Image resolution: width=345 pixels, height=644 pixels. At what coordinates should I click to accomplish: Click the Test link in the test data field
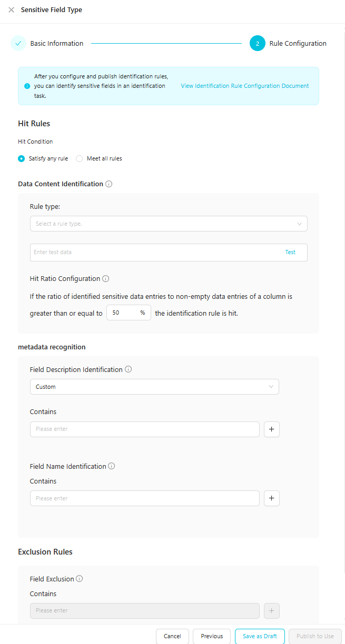(290, 252)
